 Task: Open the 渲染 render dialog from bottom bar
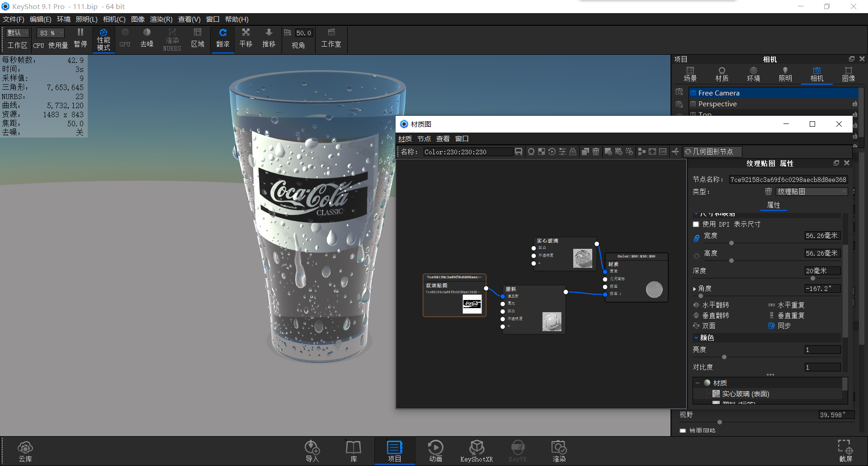click(x=559, y=451)
